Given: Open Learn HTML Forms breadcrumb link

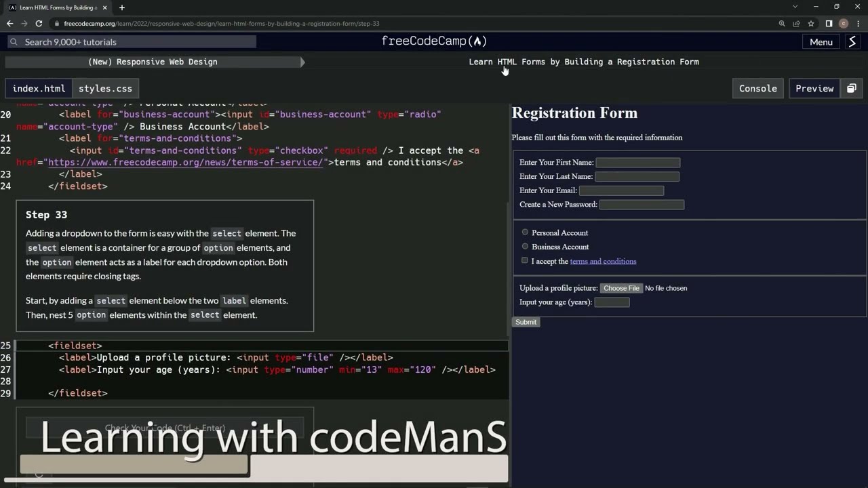Looking at the screenshot, I should 583,62.
